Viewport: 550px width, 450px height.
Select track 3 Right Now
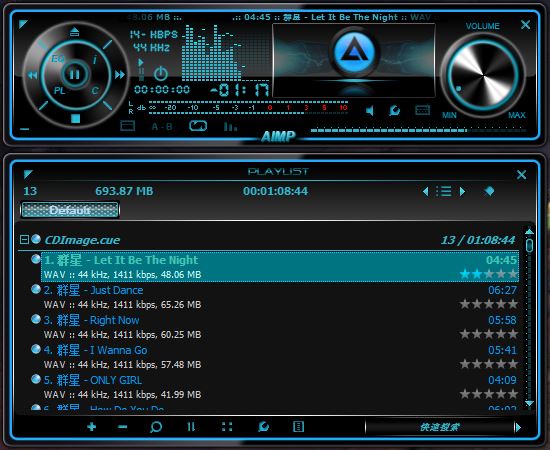[x=280, y=327]
